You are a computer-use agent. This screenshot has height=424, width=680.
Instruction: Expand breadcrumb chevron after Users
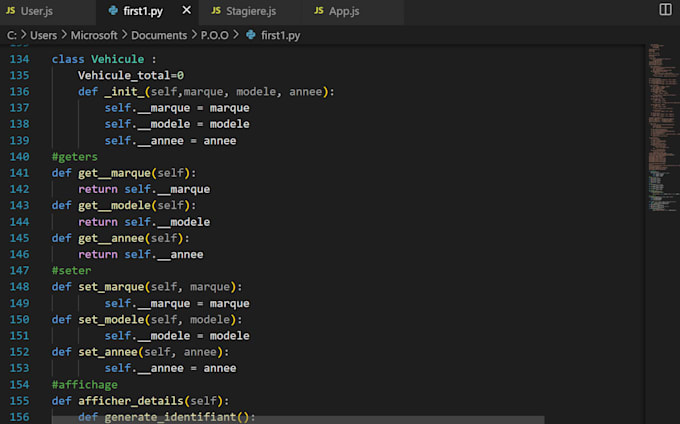point(64,35)
